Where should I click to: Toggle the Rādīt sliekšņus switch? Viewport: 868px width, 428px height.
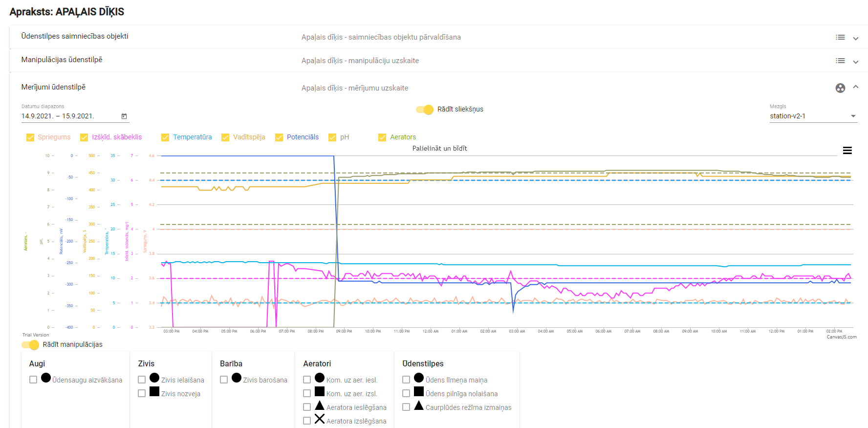[x=425, y=110]
